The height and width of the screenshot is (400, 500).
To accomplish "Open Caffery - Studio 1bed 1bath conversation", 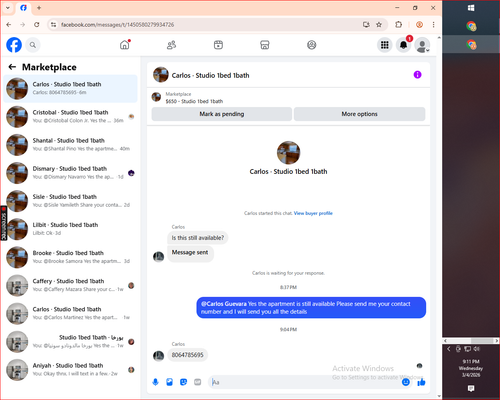I will 70,285.
